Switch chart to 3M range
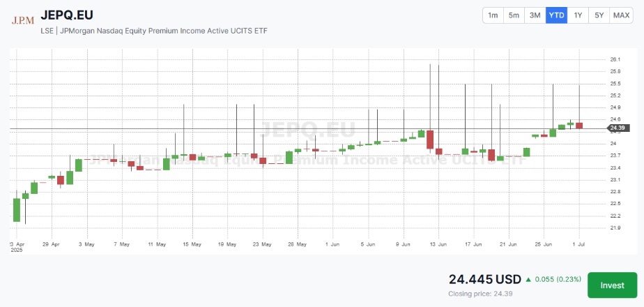This screenshot has width=644, height=307. coord(535,15)
